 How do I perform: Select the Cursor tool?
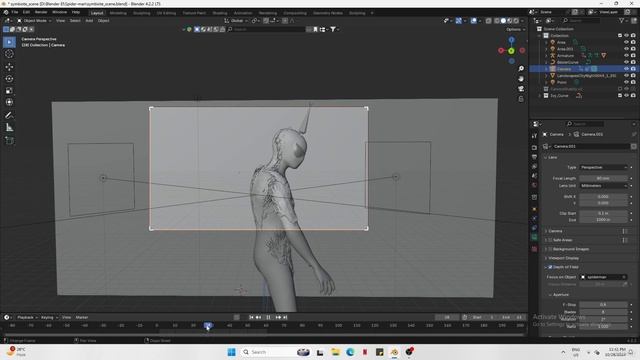9,54
